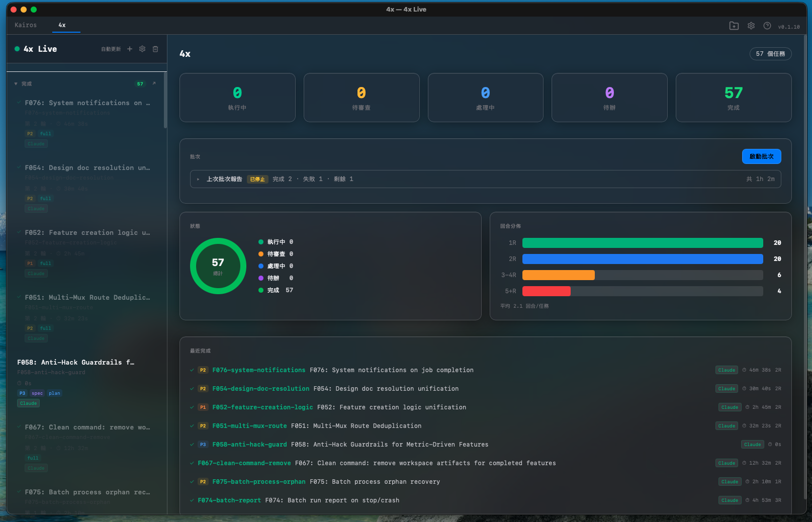Click spec tag on F058 sidebar card
The image size is (812, 522).
[x=37, y=393]
